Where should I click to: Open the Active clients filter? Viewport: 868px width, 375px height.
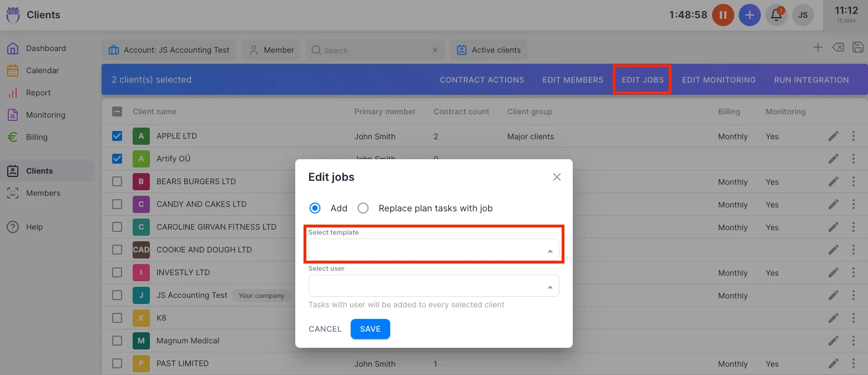tap(489, 50)
